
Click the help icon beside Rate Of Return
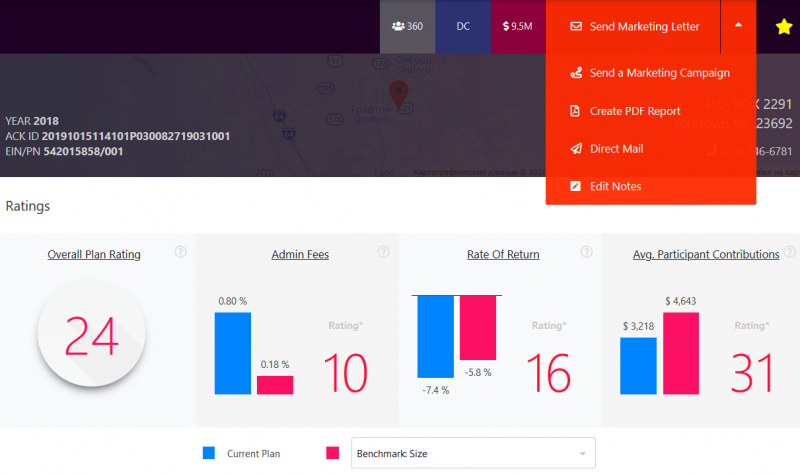coord(587,252)
